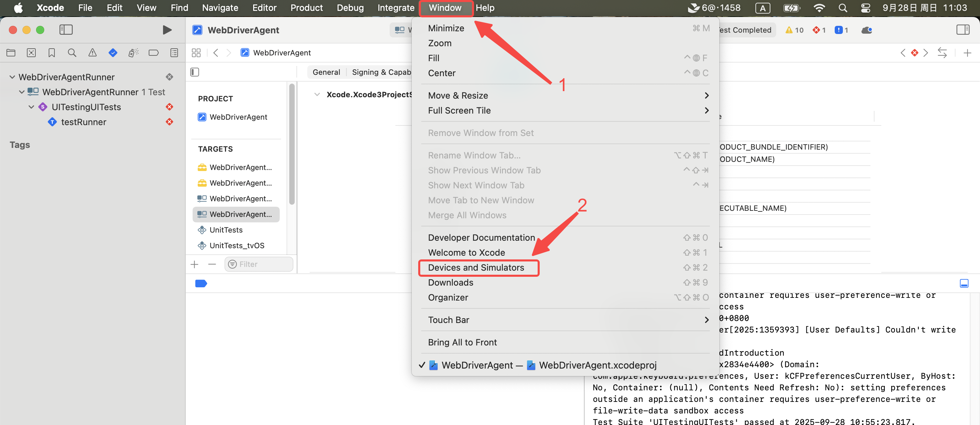Open the Test navigator diamond icon
Image resolution: width=980 pixels, height=425 pixels.
click(113, 53)
